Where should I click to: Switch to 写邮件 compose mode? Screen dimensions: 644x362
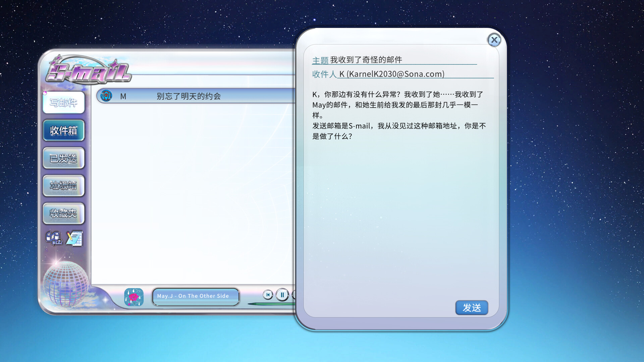coord(63,103)
